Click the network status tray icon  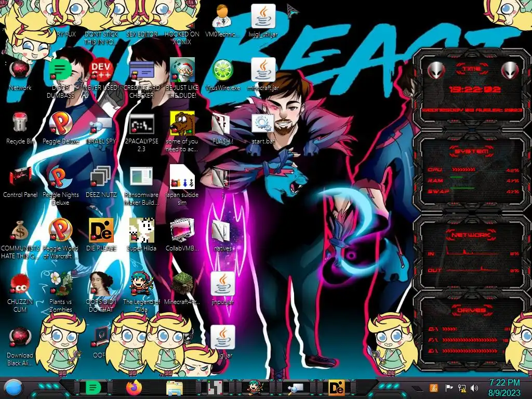461,388
